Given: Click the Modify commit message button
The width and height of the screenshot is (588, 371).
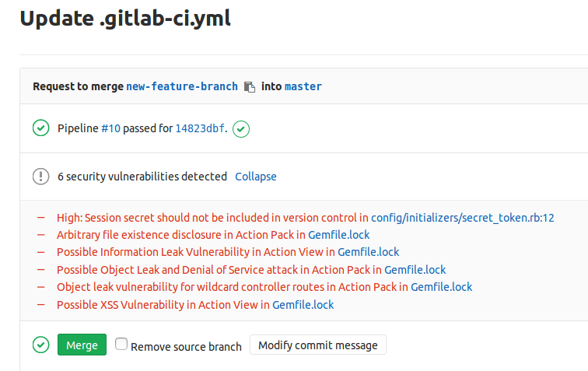Looking at the screenshot, I should coord(318,345).
